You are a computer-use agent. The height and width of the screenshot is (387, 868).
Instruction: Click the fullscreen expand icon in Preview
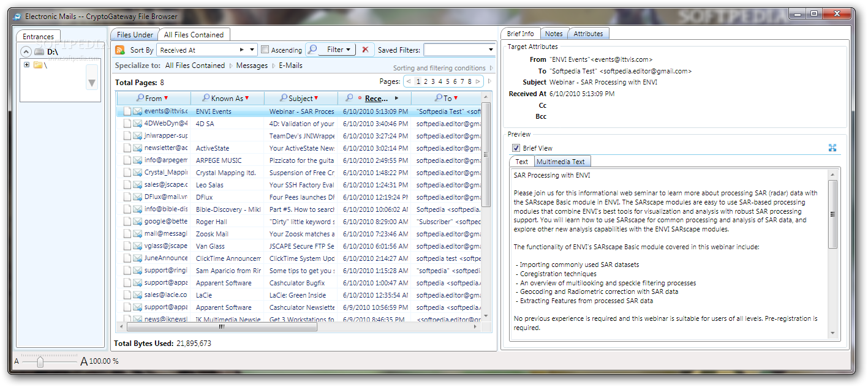click(832, 148)
